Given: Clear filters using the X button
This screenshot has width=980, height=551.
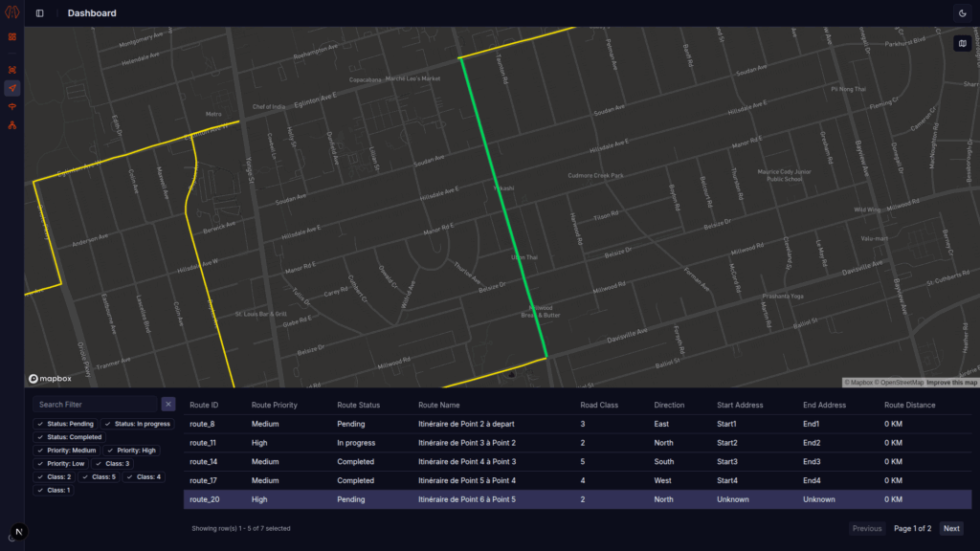Looking at the screenshot, I should coord(167,403).
